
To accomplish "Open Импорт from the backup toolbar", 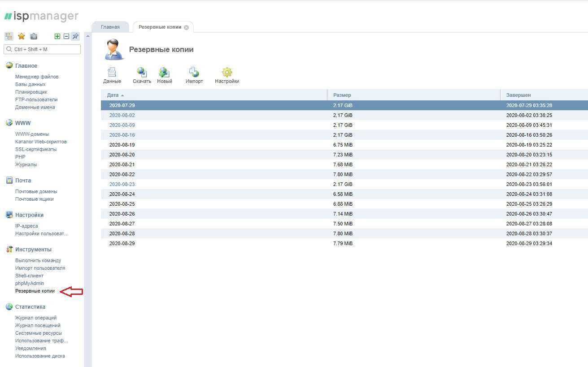I will [194, 73].
